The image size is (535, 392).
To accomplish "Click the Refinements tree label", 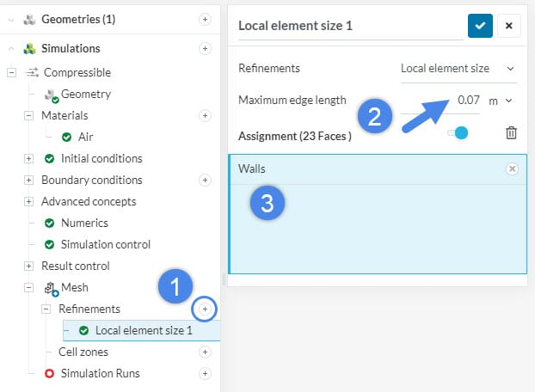I will click(89, 309).
